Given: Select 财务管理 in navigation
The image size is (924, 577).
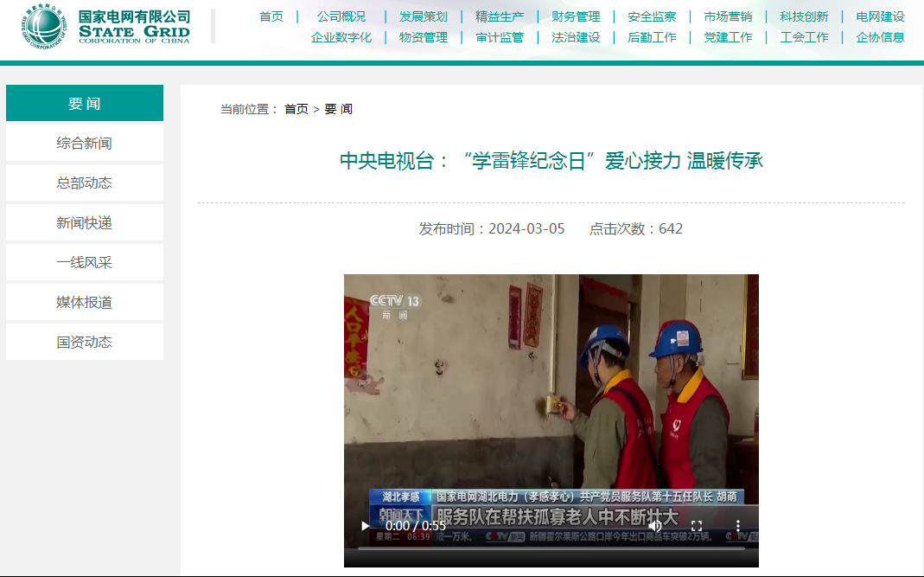Looking at the screenshot, I should click(576, 16).
